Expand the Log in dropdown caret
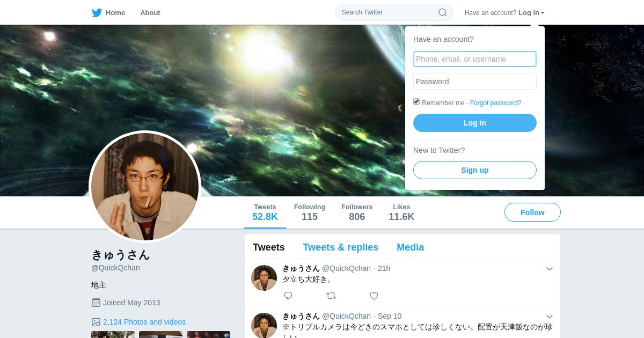 [543, 13]
